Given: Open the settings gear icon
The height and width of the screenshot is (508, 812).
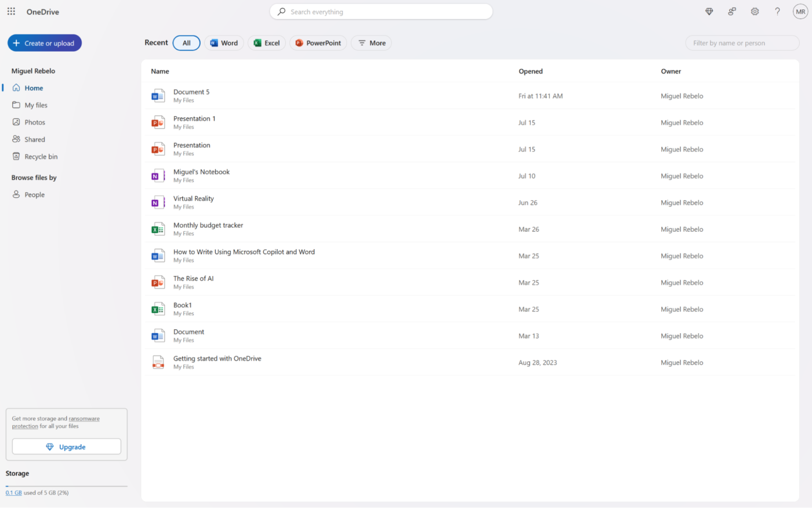Looking at the screenshot, I should (755, 12).
